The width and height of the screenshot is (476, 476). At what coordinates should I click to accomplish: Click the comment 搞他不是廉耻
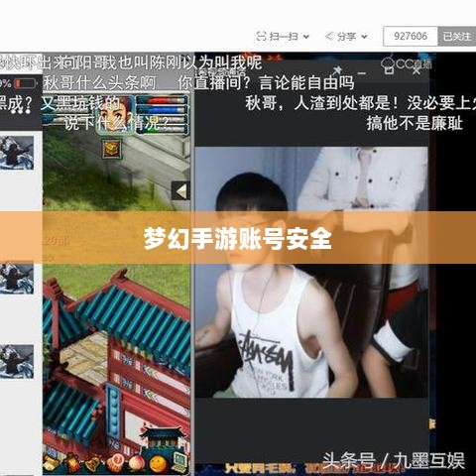(415, 123)
